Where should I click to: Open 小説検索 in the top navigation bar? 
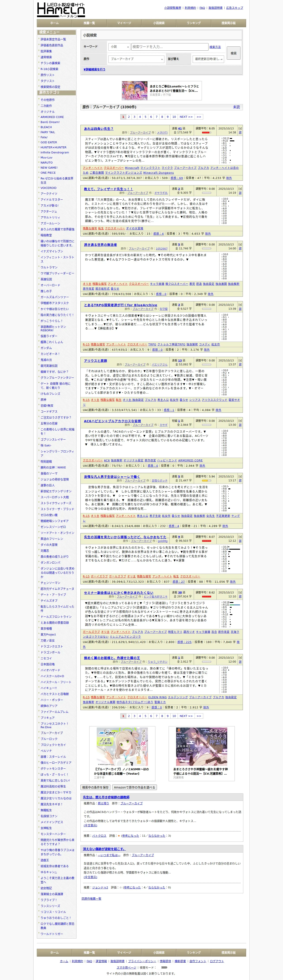(159, 23)
